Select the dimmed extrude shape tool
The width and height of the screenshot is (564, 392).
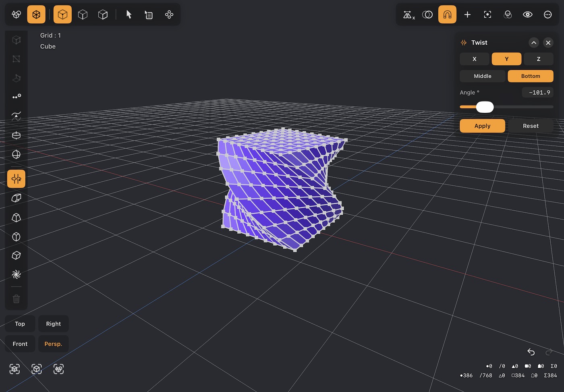pyautogui.click(x=16, y=78)
